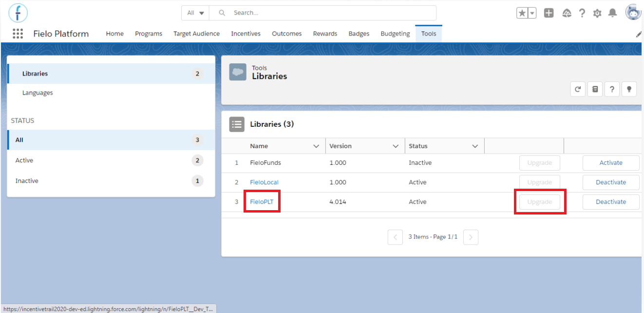Screen dimensions: 644x313
Task: Click the 4.014 version cell
Action: click(x=338, y=202)
